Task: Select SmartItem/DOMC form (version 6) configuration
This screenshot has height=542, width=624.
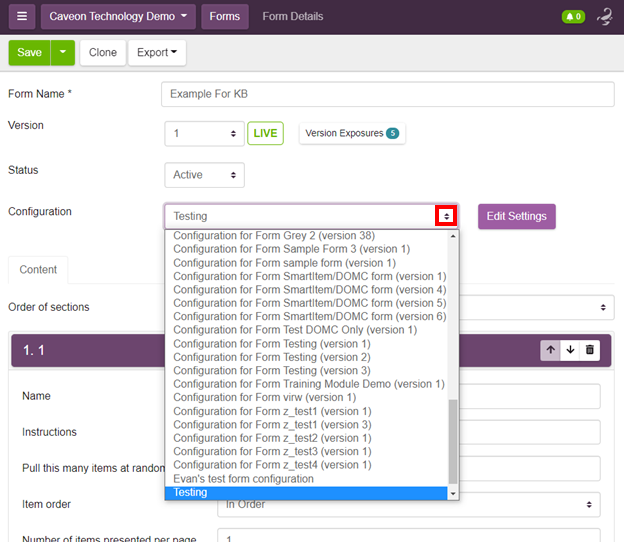Action: pyautogui.click(x=306, y=316)
